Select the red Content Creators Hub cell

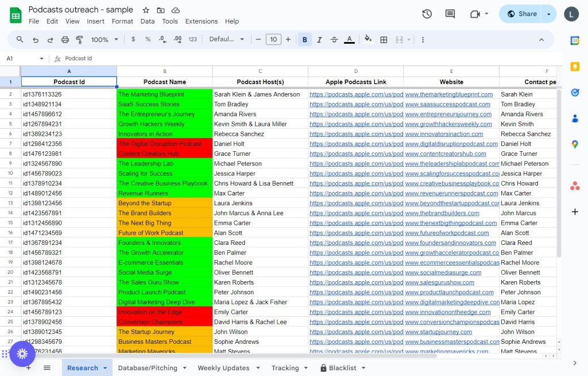tap(165, 154)
